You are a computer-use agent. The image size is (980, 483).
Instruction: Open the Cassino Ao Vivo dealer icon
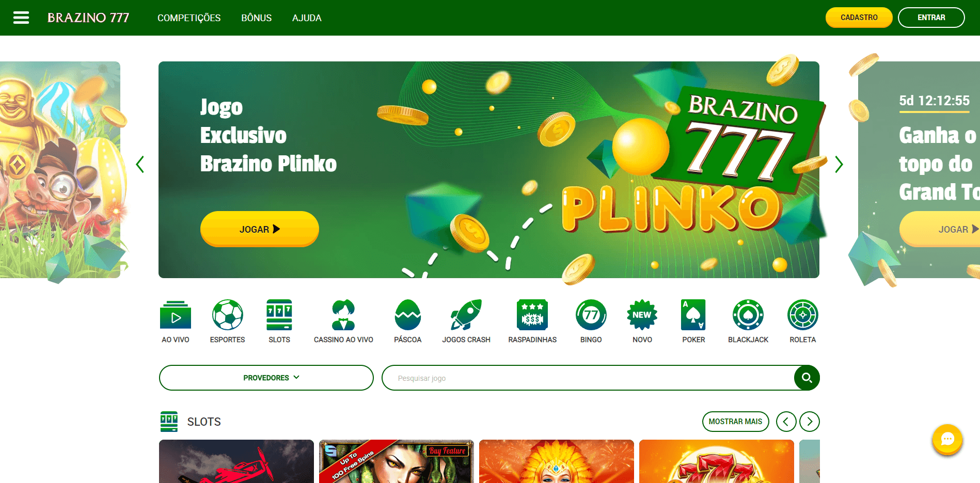(x=343, y=315)
